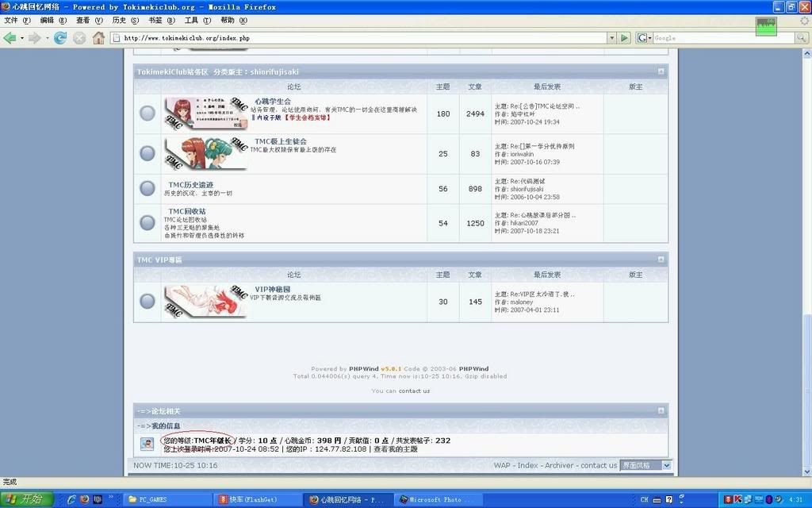
Task: Click the Internet Explorer quick launch icon
Action: (71, 500)
